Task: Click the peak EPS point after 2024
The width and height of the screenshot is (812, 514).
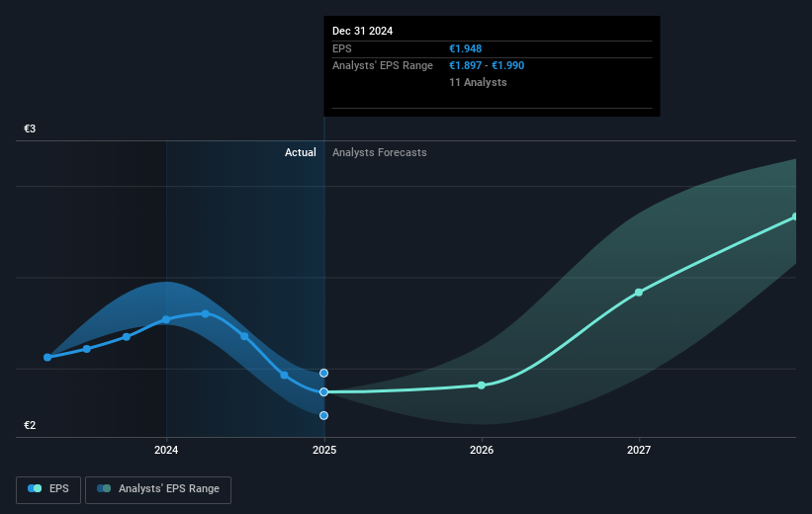Action: [206, 313]
